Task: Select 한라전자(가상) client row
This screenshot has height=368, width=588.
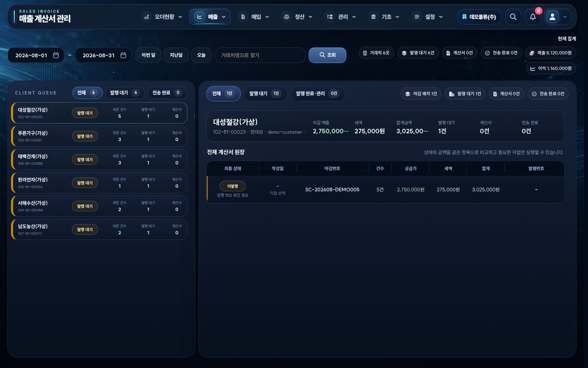Action: pos(99,183)
